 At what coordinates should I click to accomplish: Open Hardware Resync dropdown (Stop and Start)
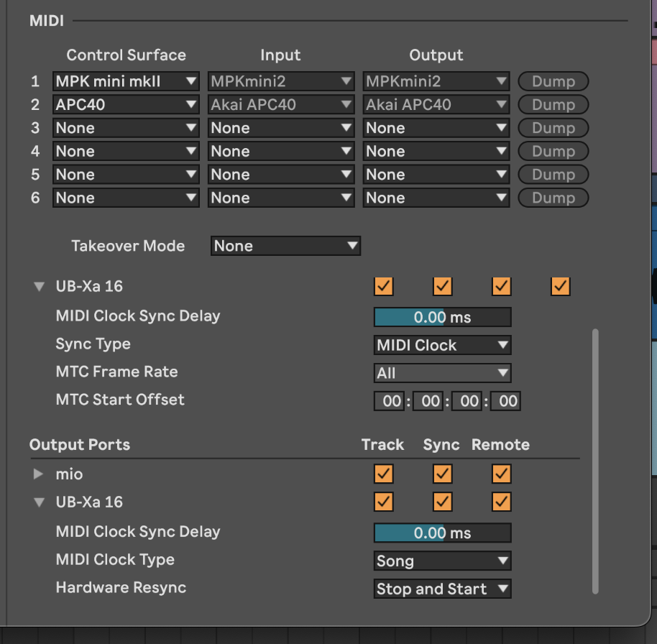point(443,589)
